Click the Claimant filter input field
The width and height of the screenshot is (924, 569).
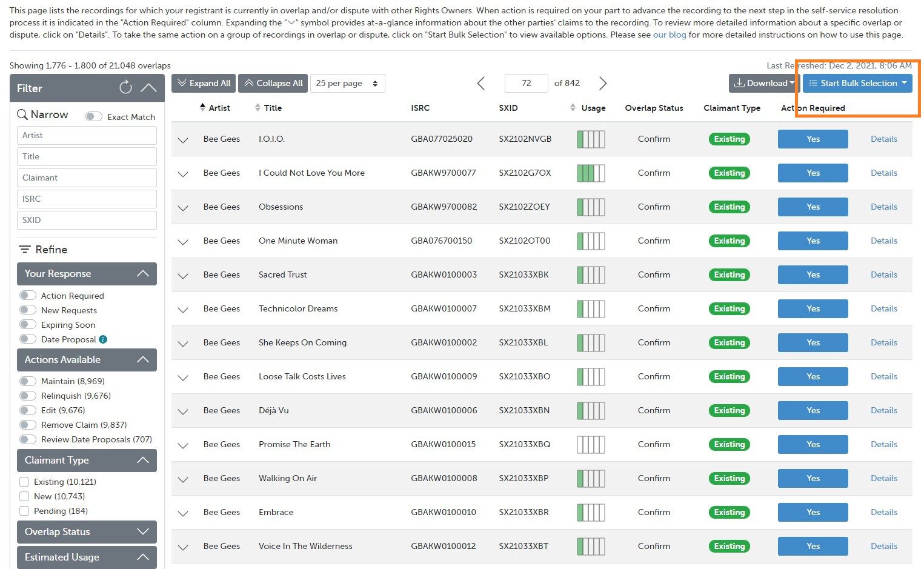tap(87, 178)
